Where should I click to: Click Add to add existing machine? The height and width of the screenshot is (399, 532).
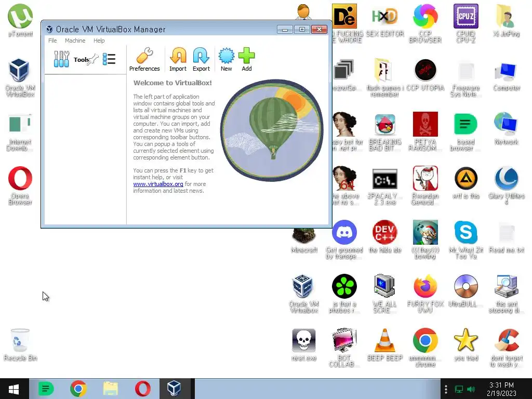coord(247,59)
